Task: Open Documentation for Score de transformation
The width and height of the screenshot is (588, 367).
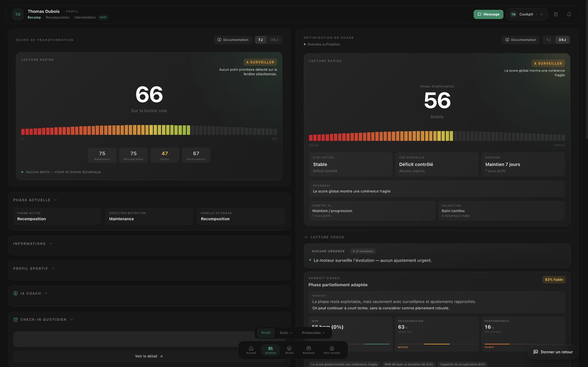Action: [233, 40]
